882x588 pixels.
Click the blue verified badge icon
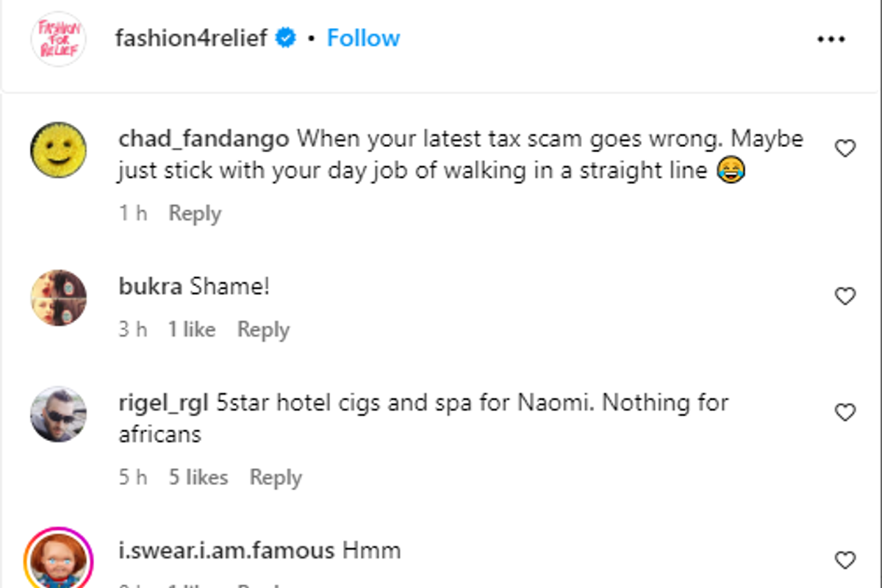(x=285, y=38)
